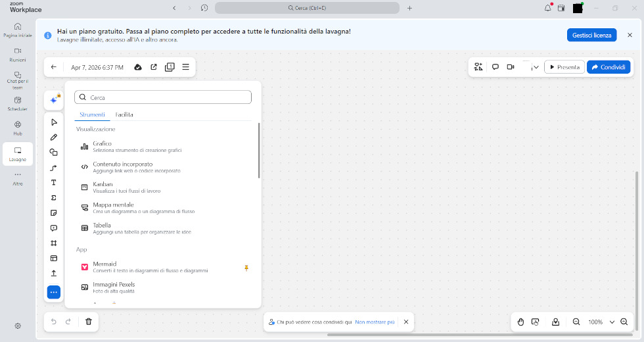Open the notifications bell
Image resolution: width=644 pixels, height=342 pixels.
[548, 8]
